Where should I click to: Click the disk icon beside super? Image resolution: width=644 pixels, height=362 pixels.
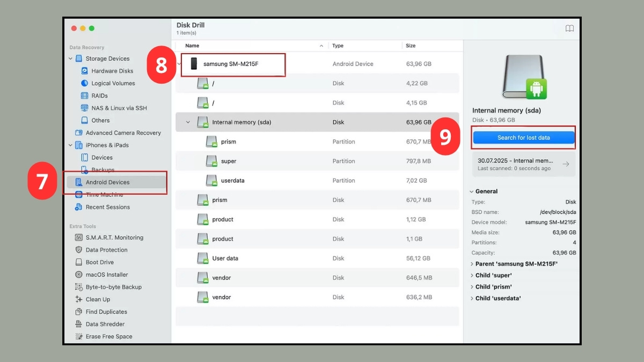click(211, 161)
